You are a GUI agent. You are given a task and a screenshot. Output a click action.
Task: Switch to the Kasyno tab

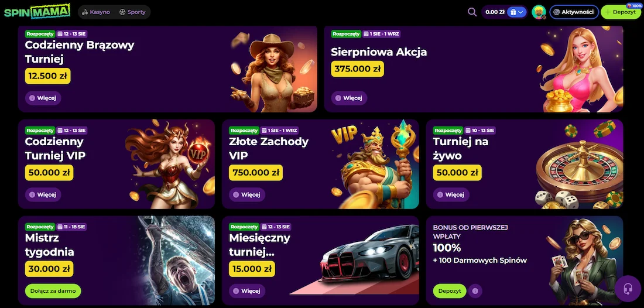96,12
